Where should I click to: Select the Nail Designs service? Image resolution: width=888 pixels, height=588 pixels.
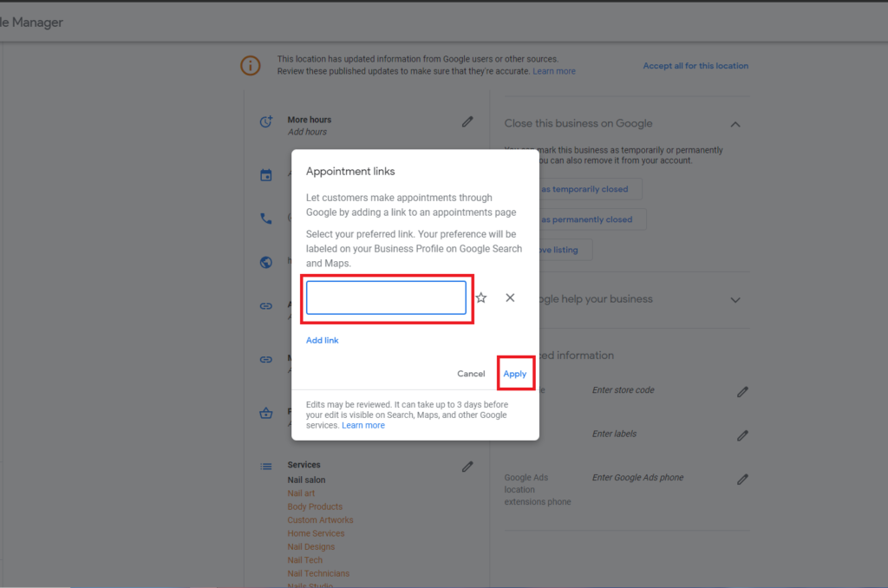click(311, 546)
